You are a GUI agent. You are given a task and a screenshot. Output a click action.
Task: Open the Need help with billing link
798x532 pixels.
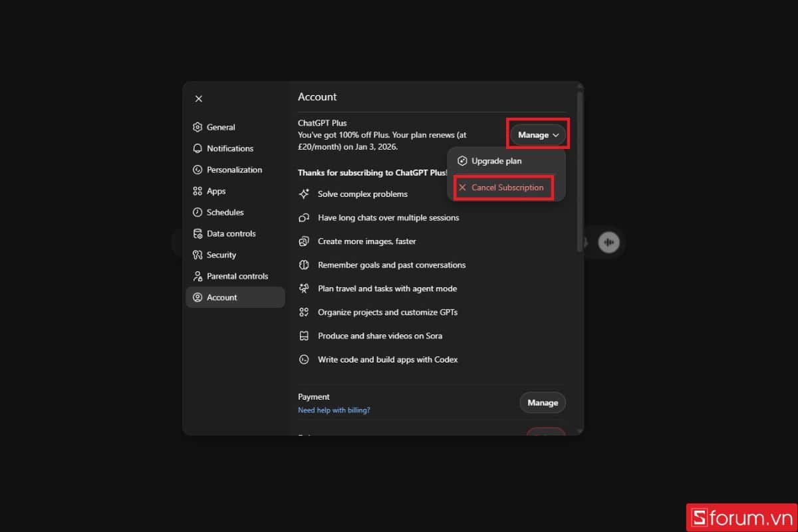(x=334, y=410)
